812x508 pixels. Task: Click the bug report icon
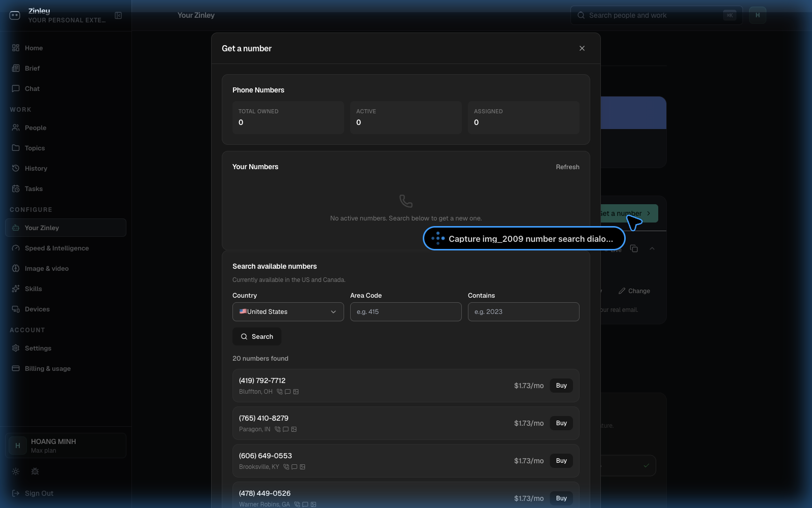pyautogui.click(x=35, y=471)
